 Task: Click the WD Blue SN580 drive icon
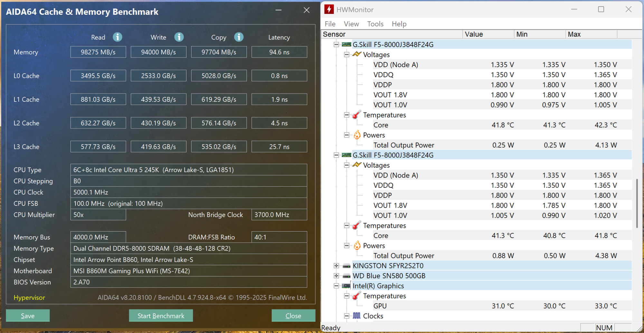coord(346,276)
